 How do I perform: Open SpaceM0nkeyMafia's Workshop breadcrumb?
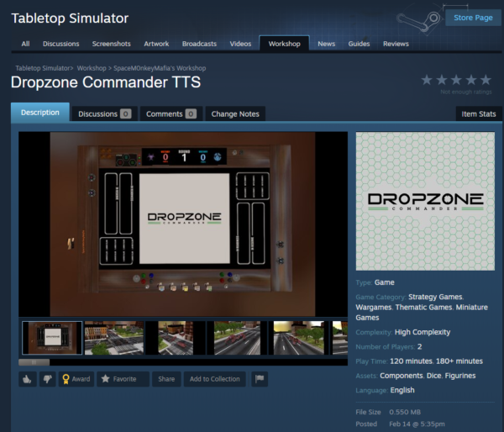click(160, 68)
